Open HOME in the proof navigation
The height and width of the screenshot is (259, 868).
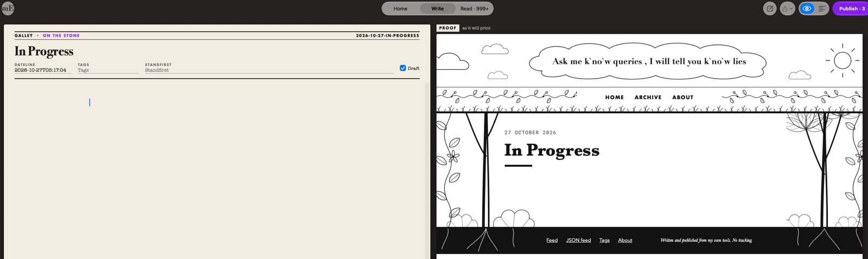(615, 98)
